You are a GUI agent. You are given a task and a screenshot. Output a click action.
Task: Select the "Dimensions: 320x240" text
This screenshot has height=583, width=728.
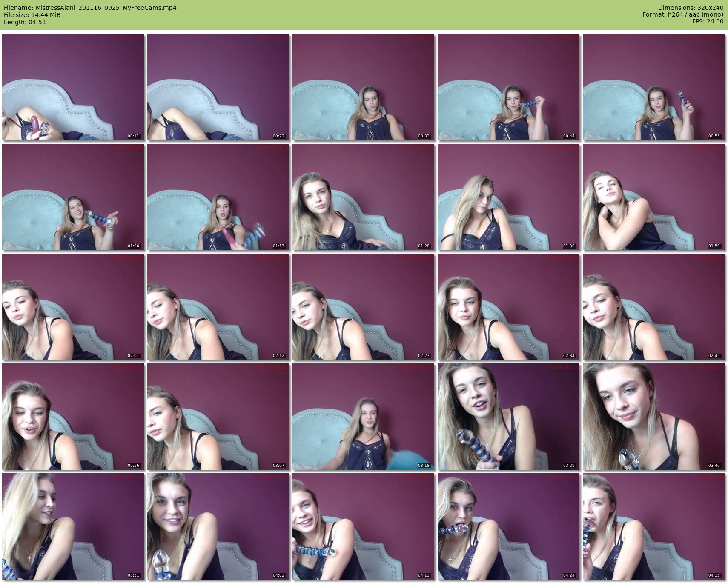tap(691, 8)
